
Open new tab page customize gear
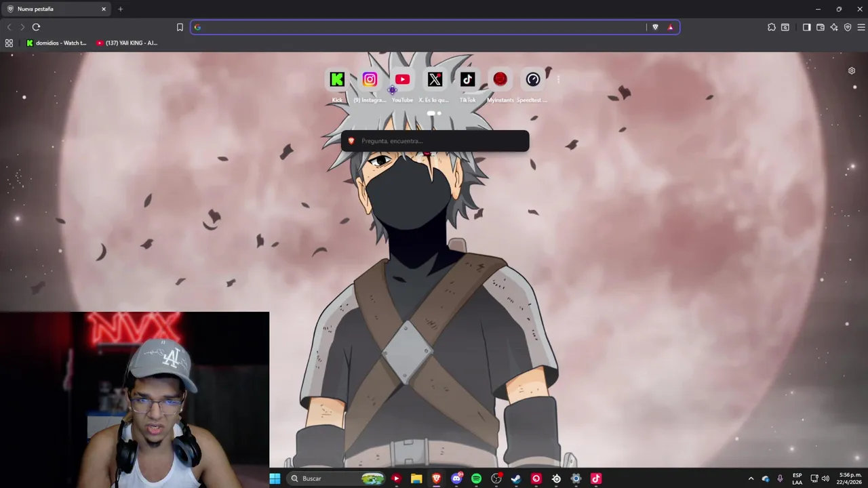pyautogui.click(x=852, y=70)
